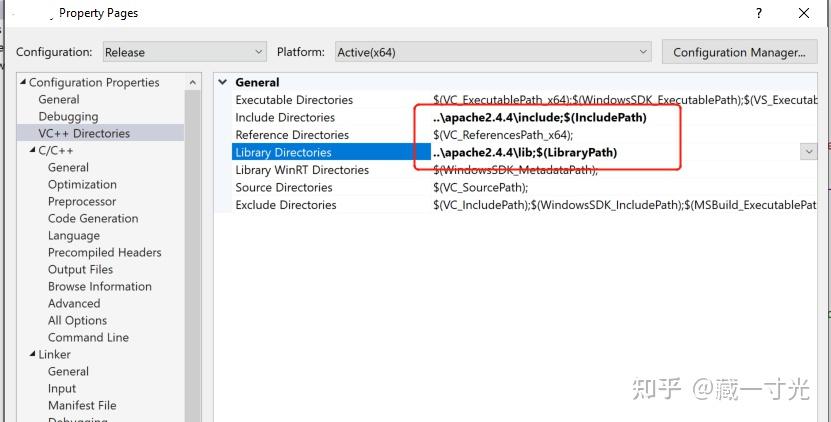This screenshot has height=422, width=831.
Task: Open the C/C++ Command Line page
Action: (88, 337)
